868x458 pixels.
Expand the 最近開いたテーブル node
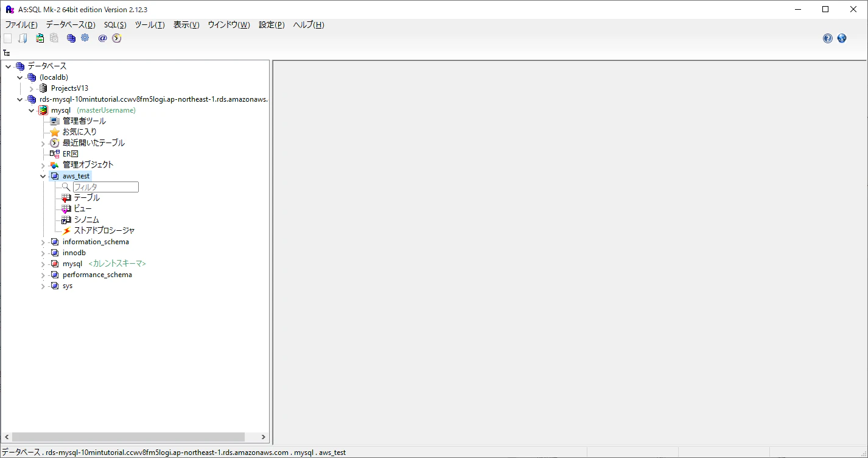[x=43, y=144]
